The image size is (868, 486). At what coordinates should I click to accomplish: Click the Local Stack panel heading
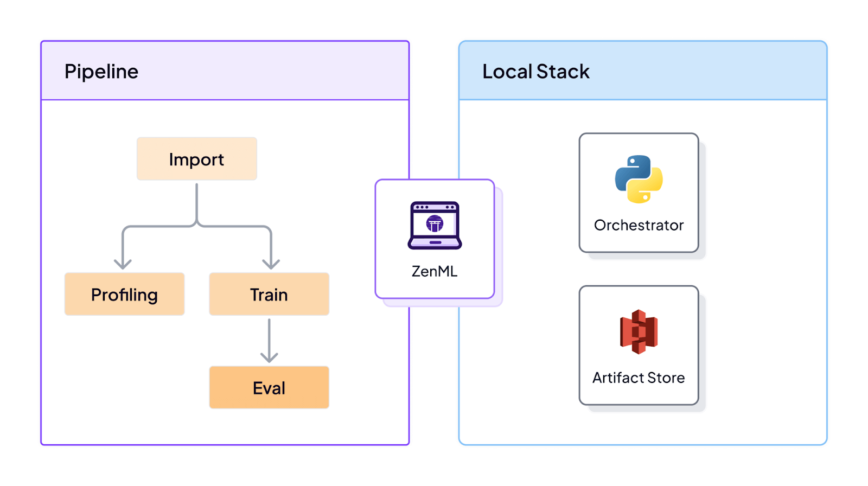(535, 72)
